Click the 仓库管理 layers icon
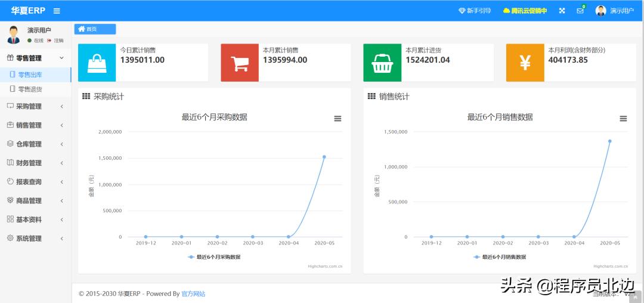This screenshot has width=644, height=303. pyautogui.click(x=10, y=144)
